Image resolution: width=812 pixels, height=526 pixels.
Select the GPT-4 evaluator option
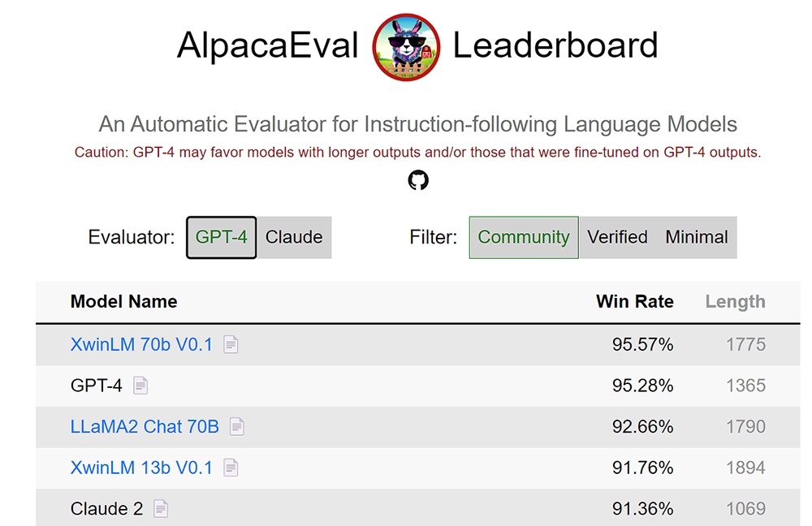click(x=221, y=237)
